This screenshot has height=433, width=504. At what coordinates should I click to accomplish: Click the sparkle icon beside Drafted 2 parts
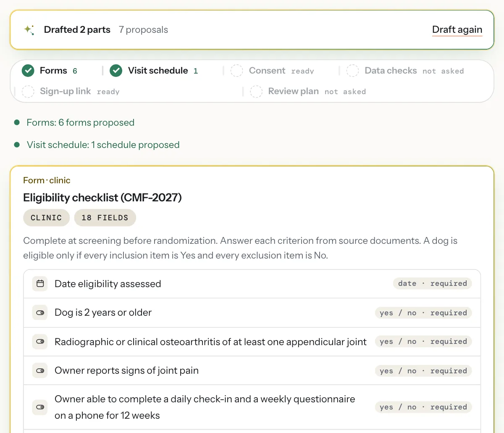pos(29,30)
